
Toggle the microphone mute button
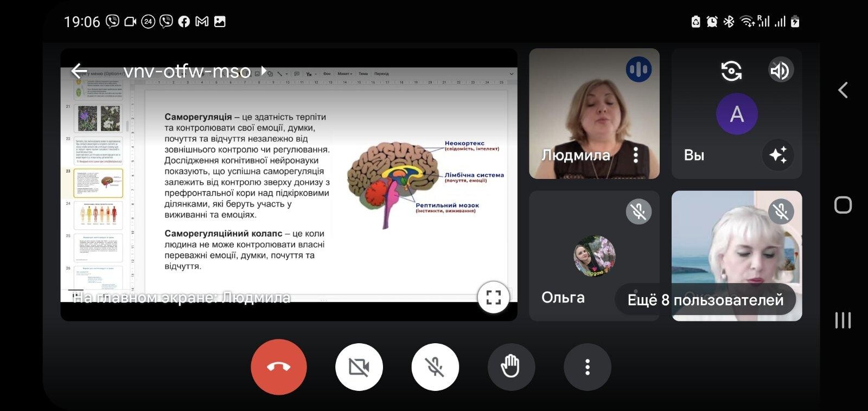point(435,367)
